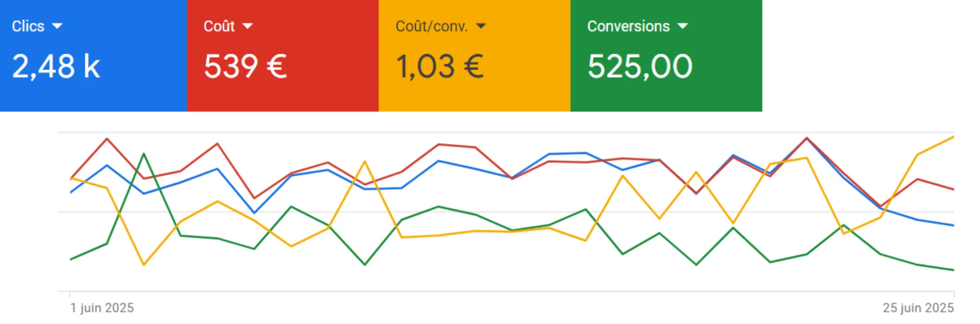Click the Coût label text

(219, 26)
